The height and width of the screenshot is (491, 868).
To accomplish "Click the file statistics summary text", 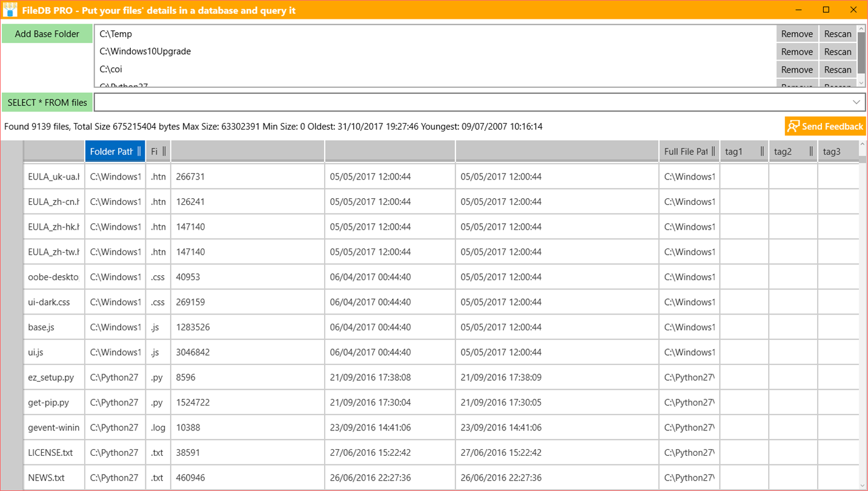I will point(273,127).
